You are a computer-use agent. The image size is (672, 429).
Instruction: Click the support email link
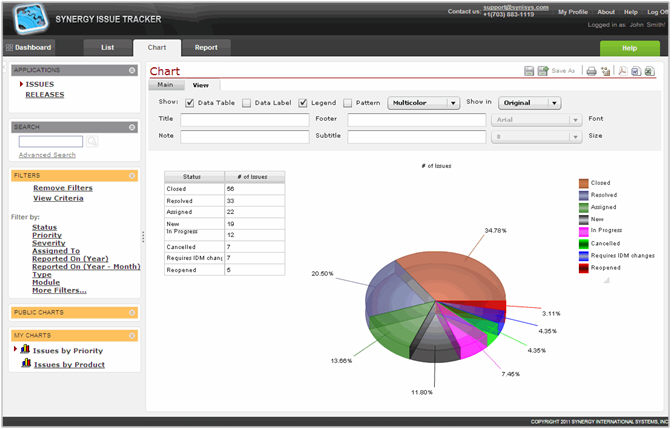click(516, 7)
